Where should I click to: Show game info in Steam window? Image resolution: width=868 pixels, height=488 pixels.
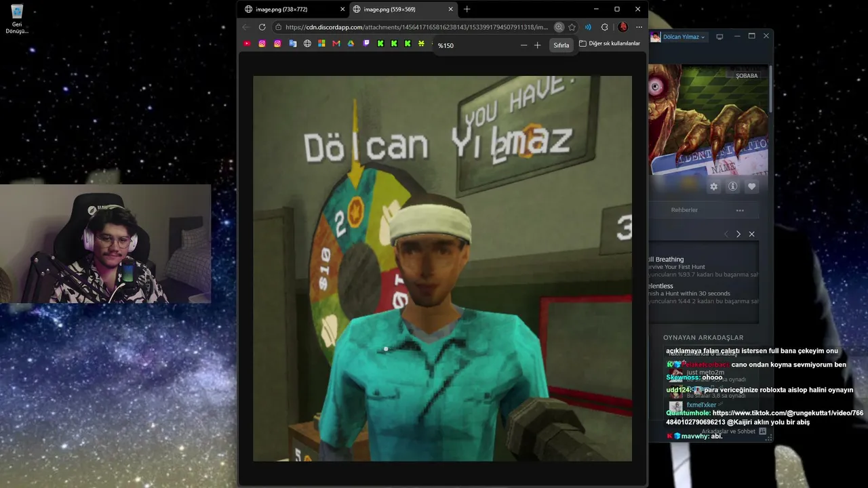732,186
